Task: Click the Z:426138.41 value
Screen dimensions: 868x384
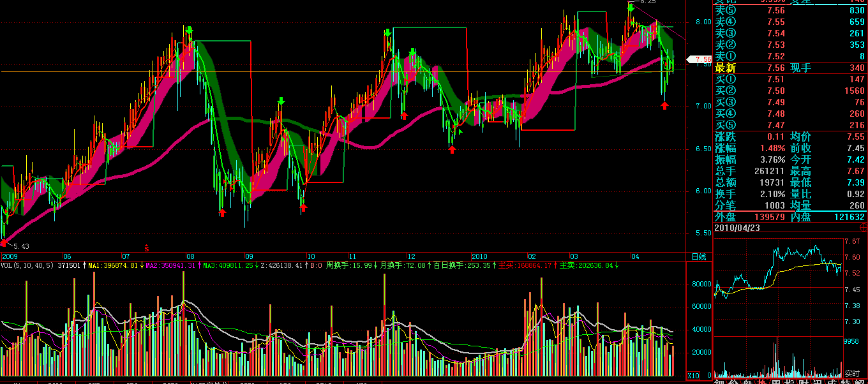Action: (x=281, y=265)
